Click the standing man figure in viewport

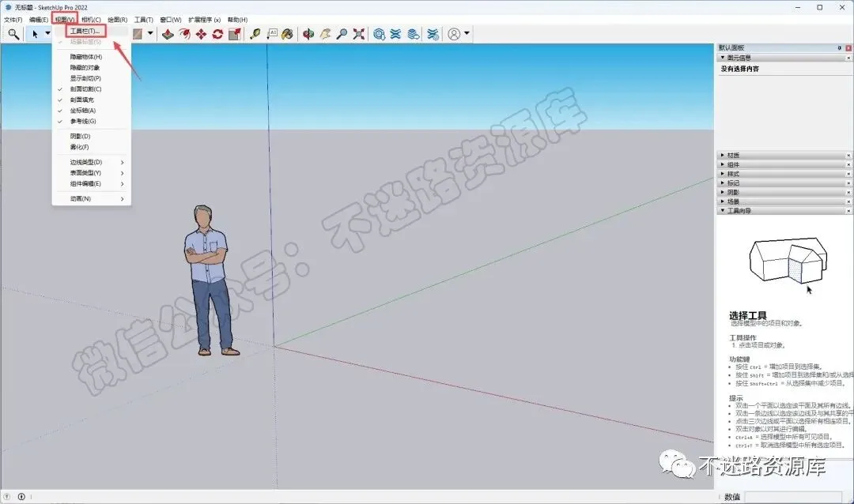coord(209,280)
